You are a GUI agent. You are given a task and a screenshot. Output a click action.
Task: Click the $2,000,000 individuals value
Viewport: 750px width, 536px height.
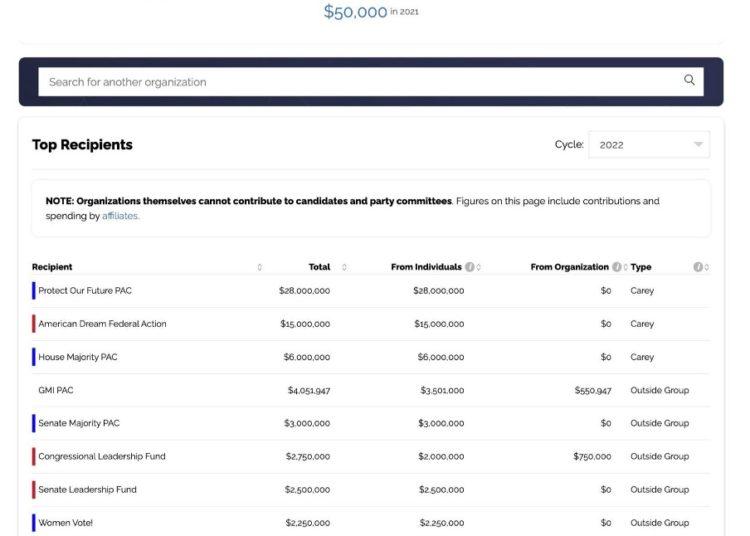tap(441, 457)
